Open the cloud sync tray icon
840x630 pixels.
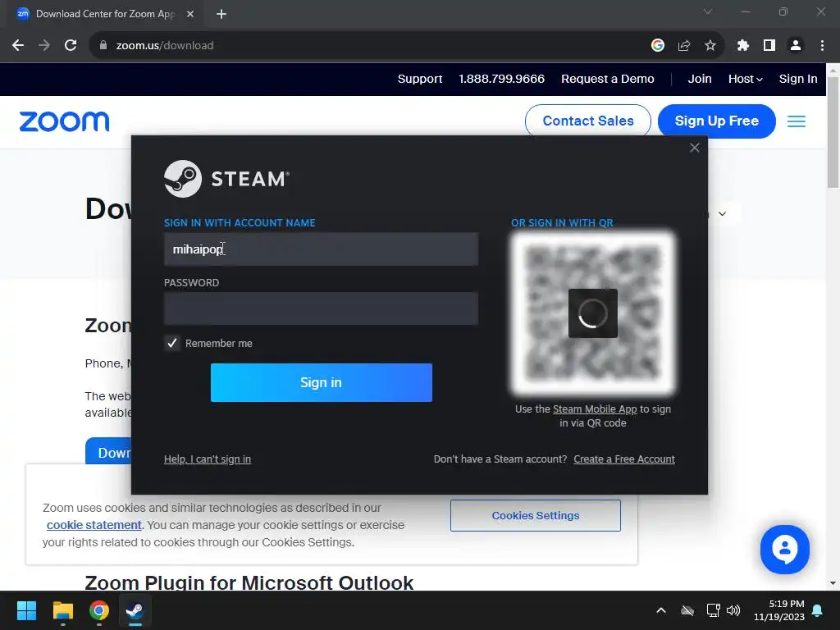click(687, 610)
